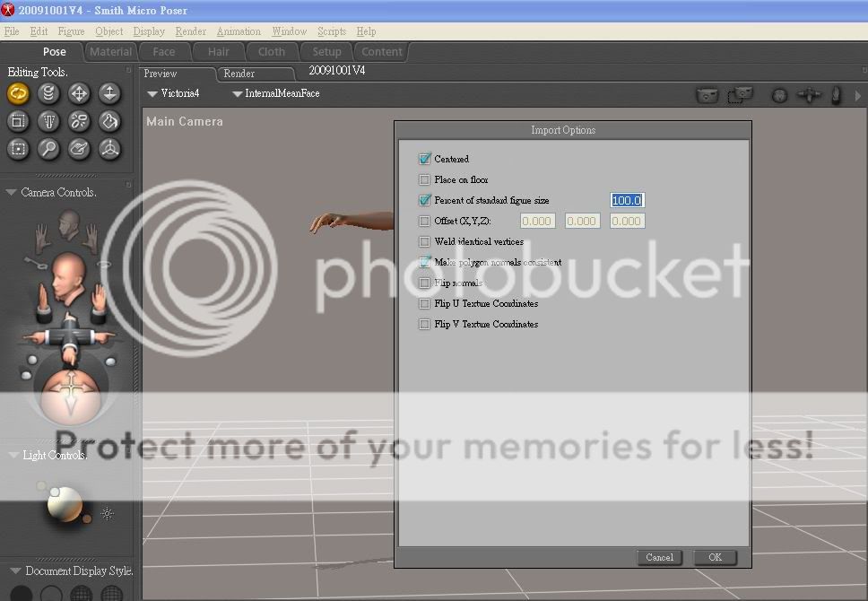
Task: Click OK in Import Options
Action: [715, 557]
